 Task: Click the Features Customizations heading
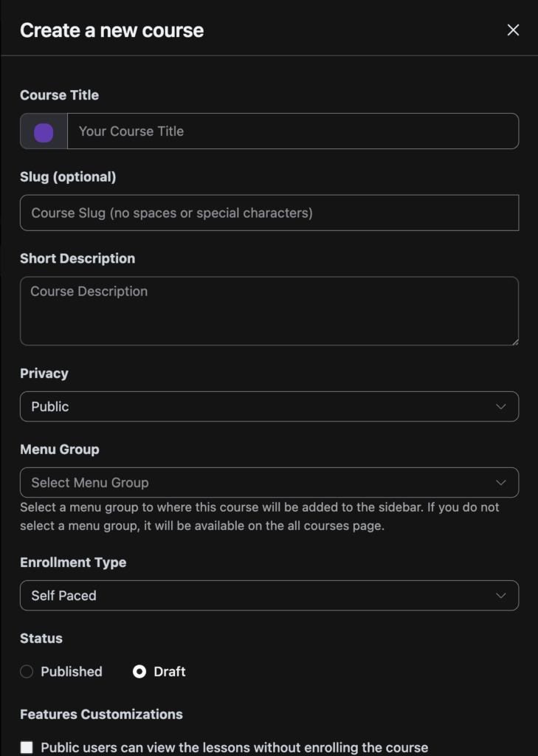click(101, 715)
